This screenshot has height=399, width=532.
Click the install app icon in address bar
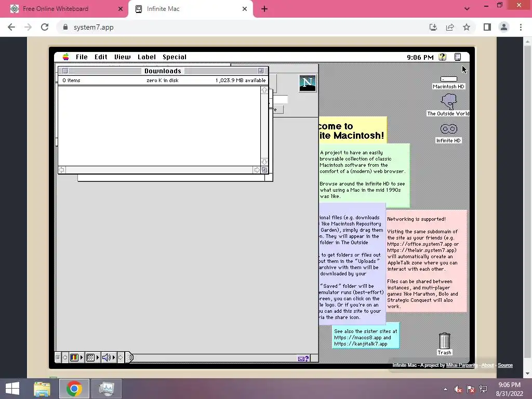pyautogui.click(x=433, y=27)
